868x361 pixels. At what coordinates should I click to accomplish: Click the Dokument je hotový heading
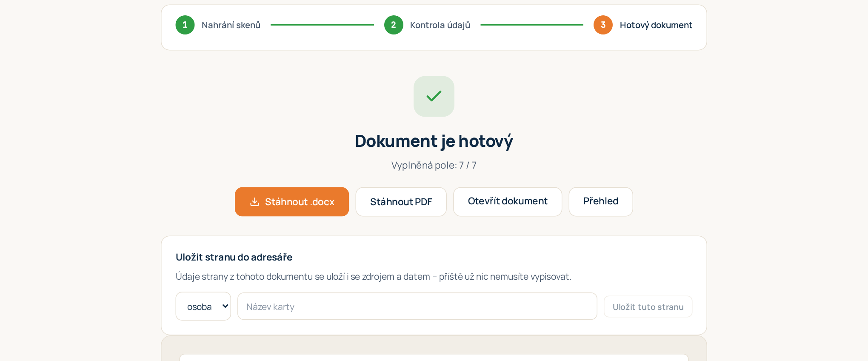(434, 141)
